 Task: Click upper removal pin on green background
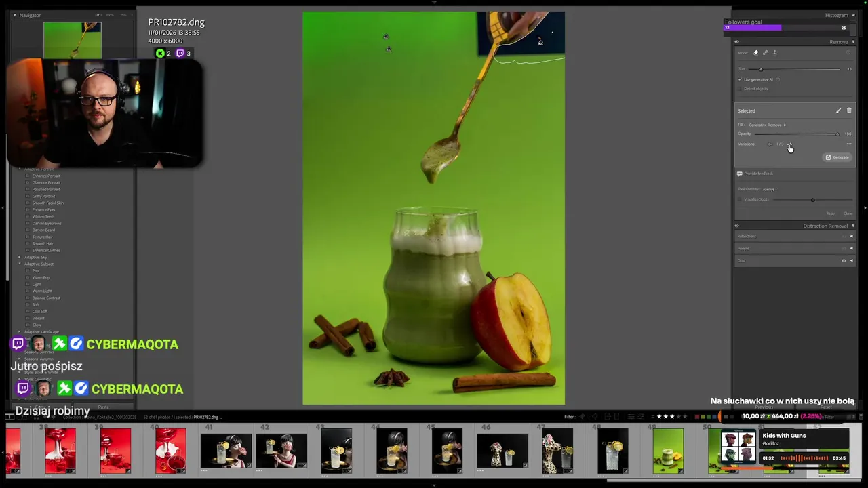coord(386,37)
